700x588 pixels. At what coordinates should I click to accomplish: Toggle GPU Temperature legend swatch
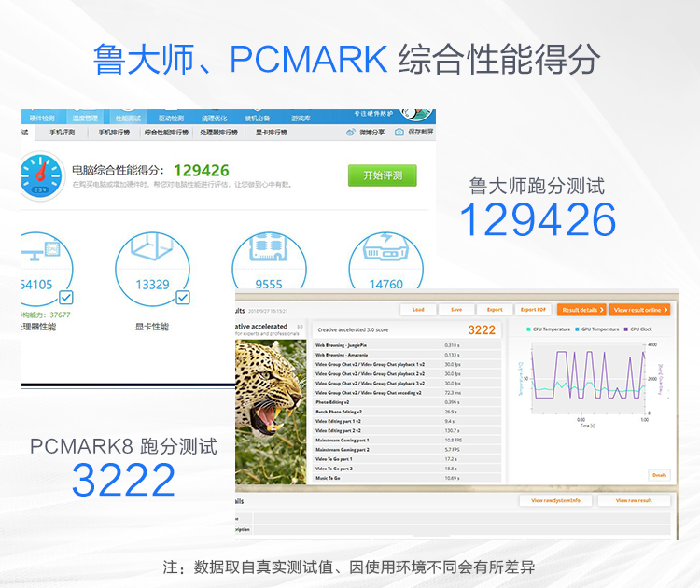click(577, 329)
